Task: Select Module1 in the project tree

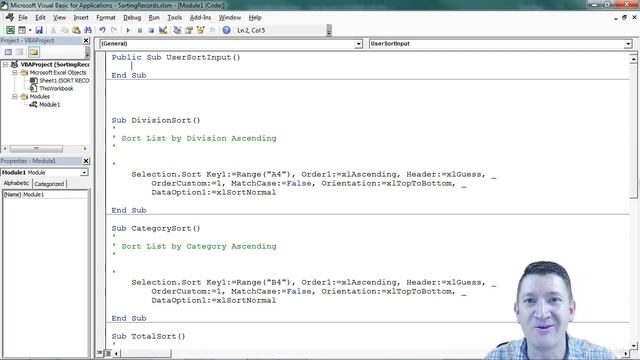Action: coord(45,104)
